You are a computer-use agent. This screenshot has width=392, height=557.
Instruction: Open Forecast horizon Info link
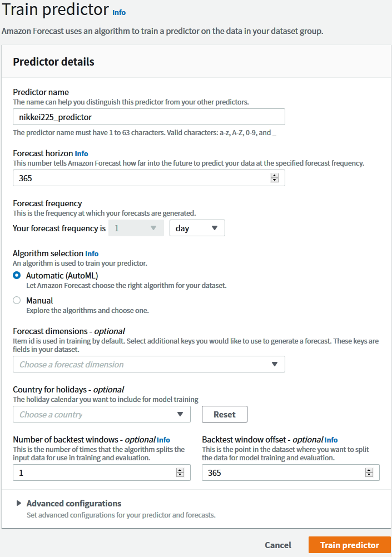click(81, 153)
